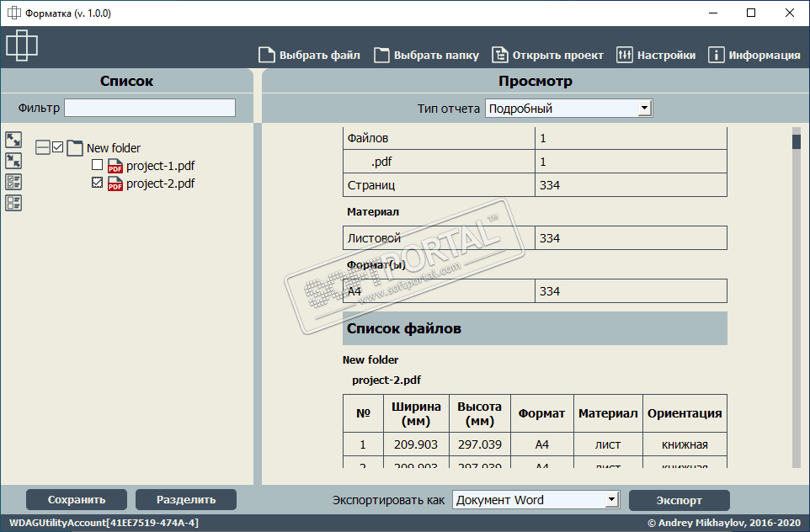This screenshot has width=810, height=532.
Task: Open Информация from top menu
Action: click(x=754, y=55)
